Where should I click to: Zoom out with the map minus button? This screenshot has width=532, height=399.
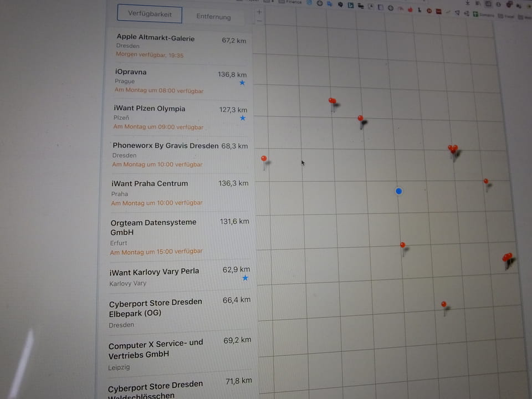[x=259, y=21]
